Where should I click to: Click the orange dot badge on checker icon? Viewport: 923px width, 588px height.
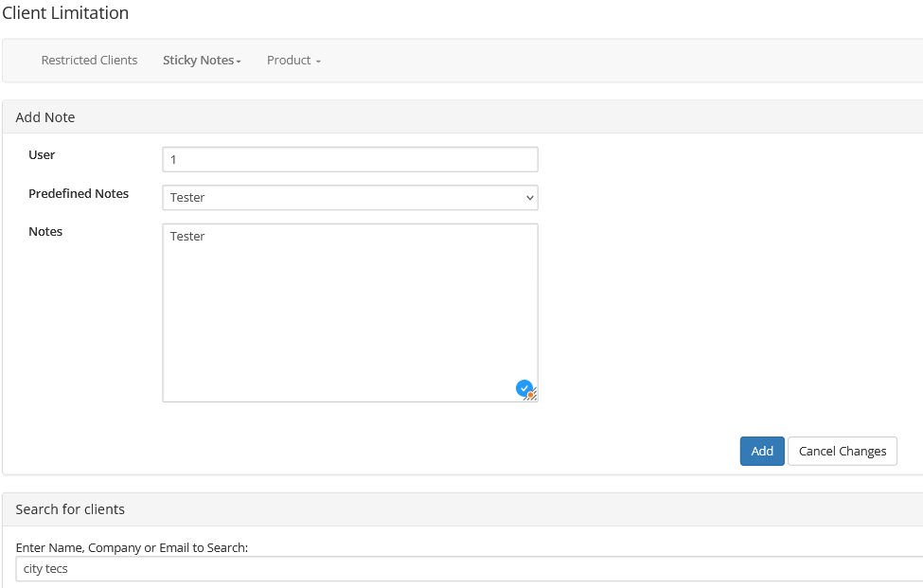(530, 395)
